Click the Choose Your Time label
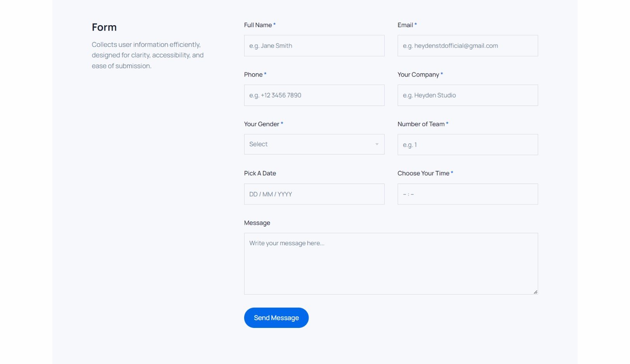The width and height of the screenshot is (630, 364). (x=423, y=173)
